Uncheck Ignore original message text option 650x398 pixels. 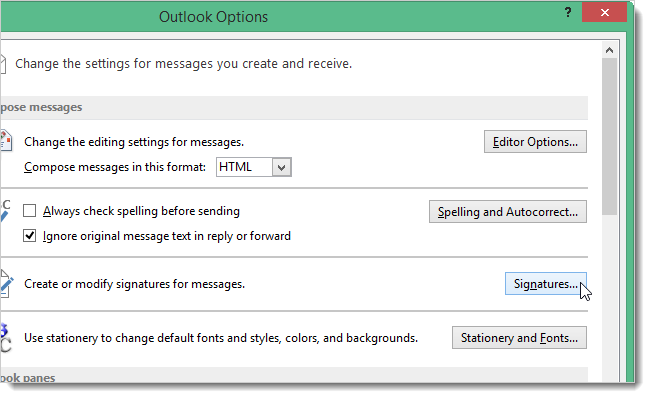tap(29, 235)
